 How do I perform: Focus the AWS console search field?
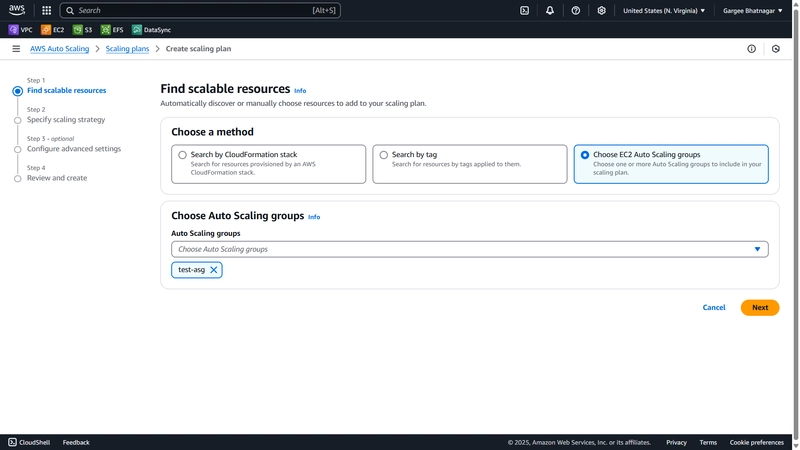(200, 10)
